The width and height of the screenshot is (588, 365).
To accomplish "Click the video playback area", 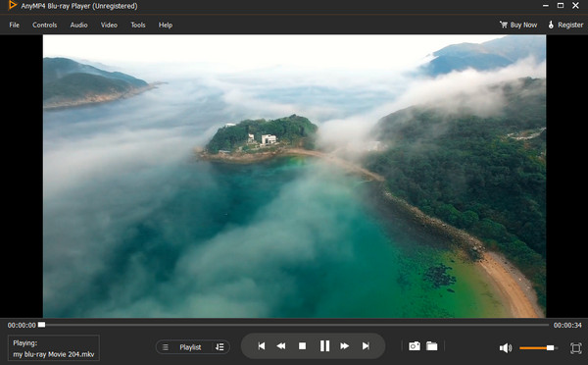I will [294, 176].
